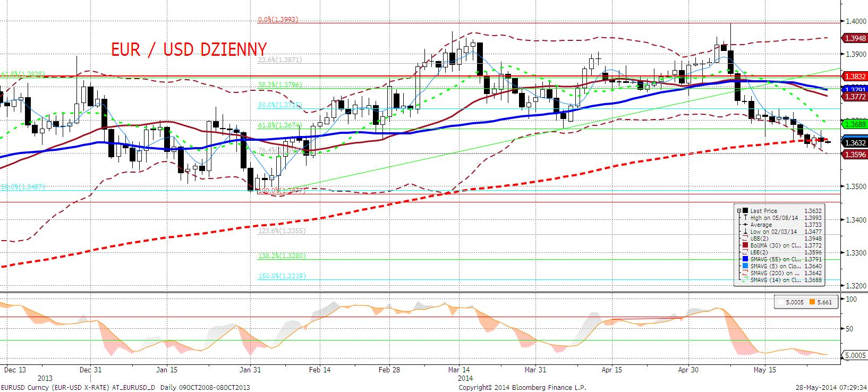The width and height of the screenshot is (868, 392).
Task: Click the blue SMAVG (55) legend swatch
Action: click(745, 259)
